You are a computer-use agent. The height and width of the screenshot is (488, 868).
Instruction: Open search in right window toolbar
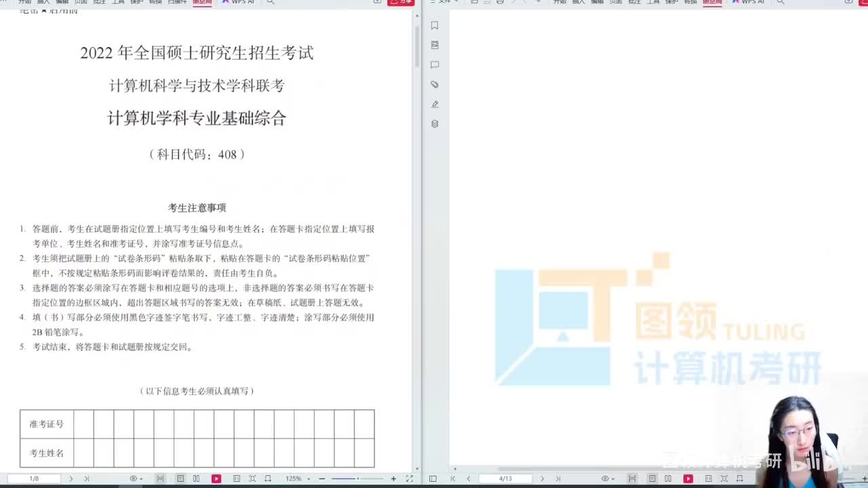(x=781, y=2)
